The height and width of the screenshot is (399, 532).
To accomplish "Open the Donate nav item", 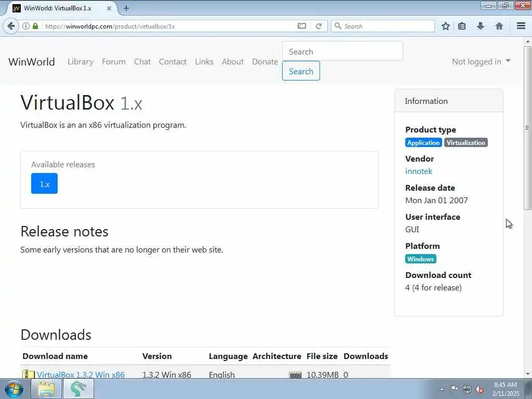I will pyautogui.click(x=265, y=62).
